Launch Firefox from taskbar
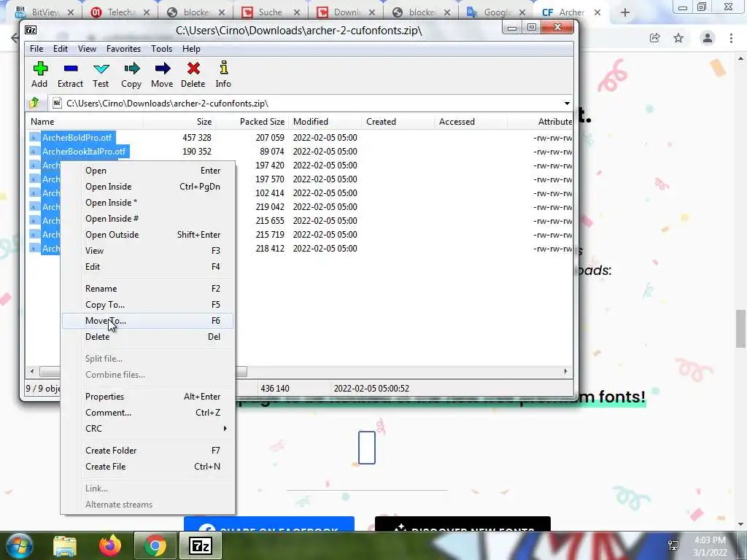Viewport: 747px width, 560px height. pyautogui.click(x=110, y=545)
